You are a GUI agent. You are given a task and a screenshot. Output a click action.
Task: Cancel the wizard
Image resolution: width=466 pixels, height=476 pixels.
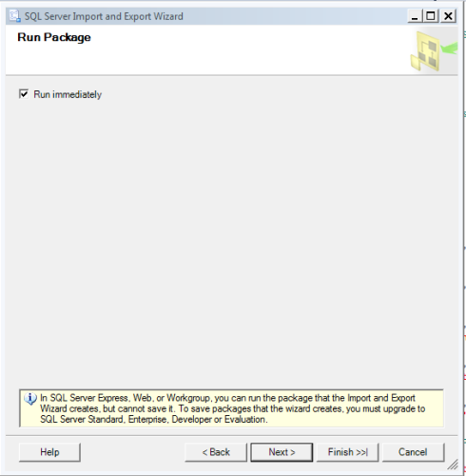[x=413, y=452]
